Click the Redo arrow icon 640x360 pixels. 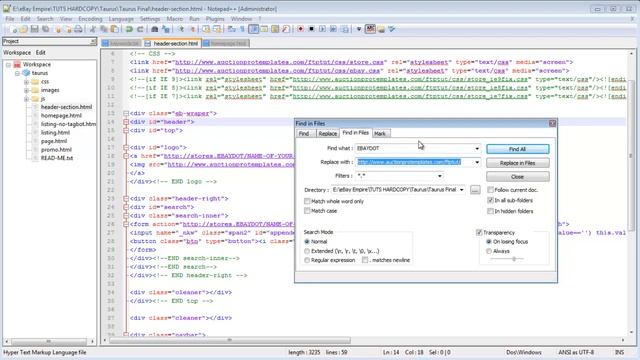pos(140,29)
